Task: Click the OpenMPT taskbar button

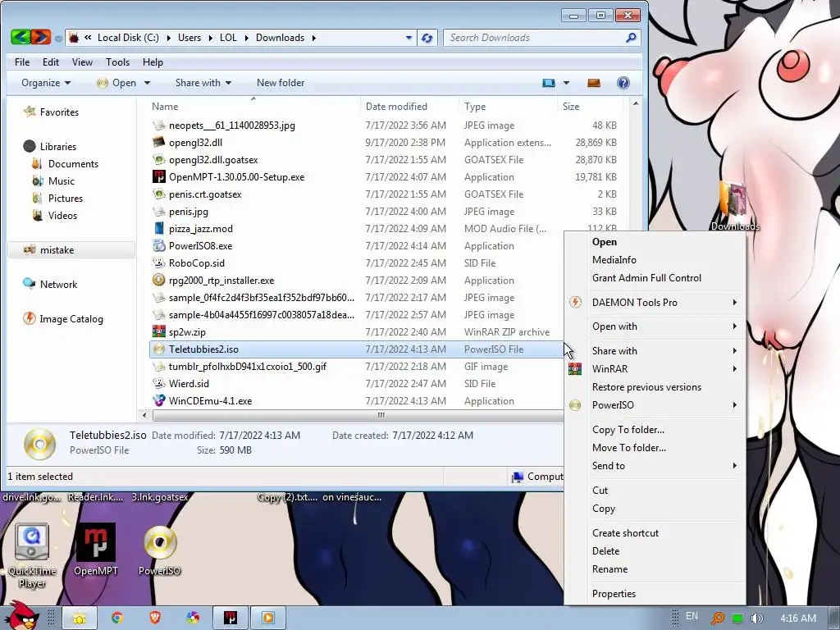Action: click(231, 619)
